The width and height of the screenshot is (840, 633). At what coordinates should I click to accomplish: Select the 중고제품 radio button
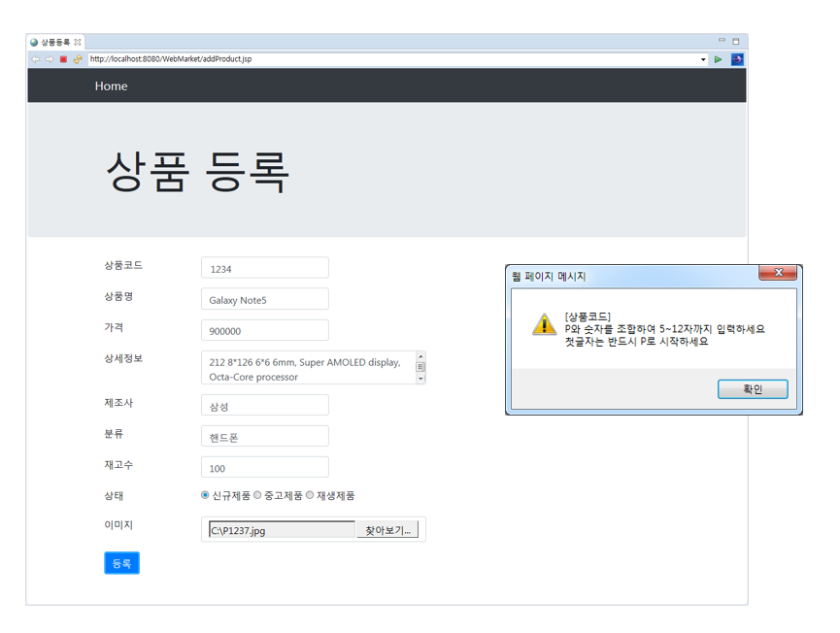(257, 495)
